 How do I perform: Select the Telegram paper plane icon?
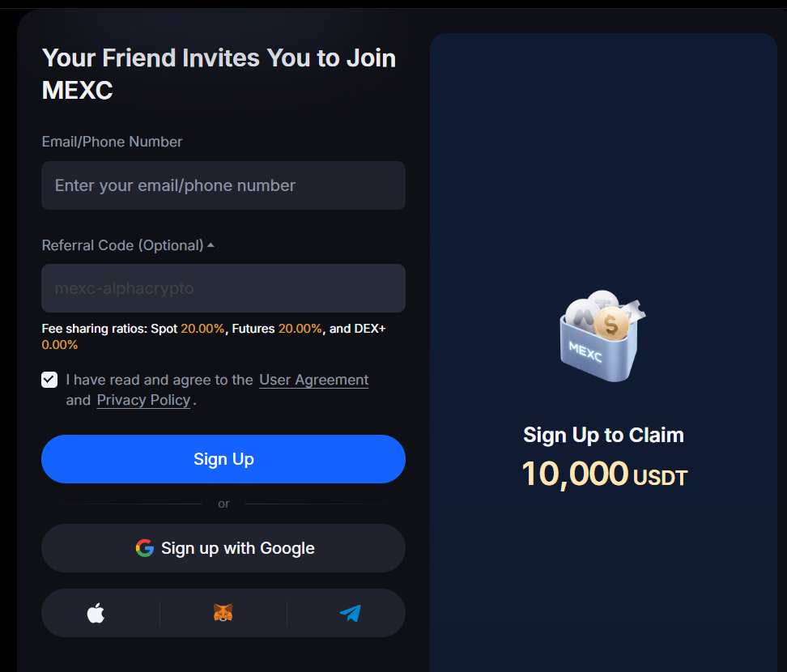[x=351, y=613]
